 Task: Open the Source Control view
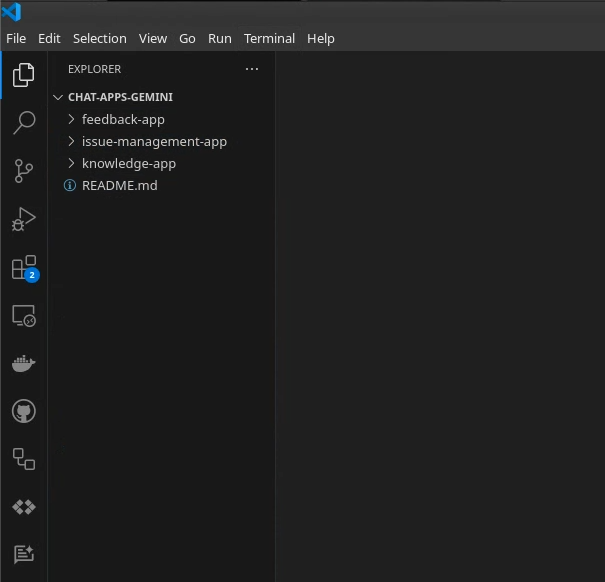point(23,171)
